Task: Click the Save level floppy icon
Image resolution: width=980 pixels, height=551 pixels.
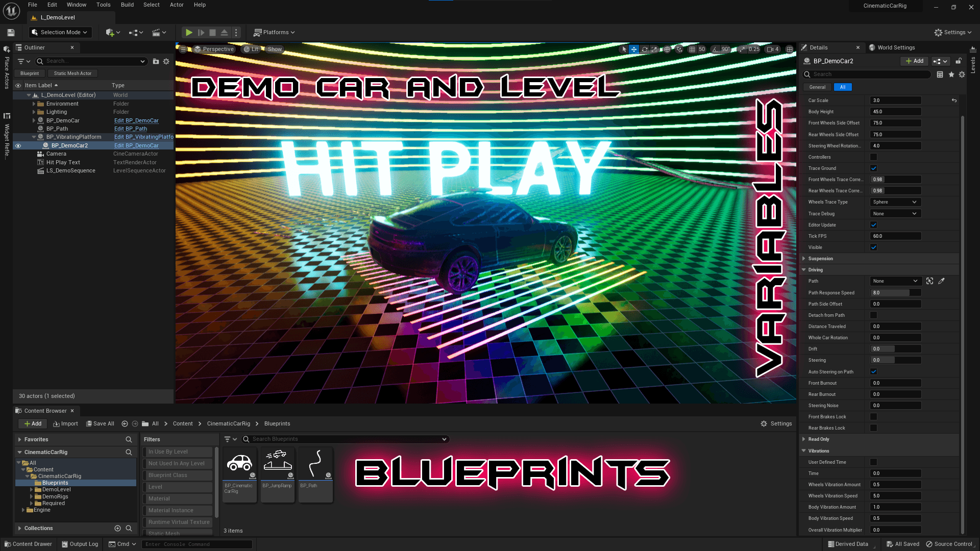Action: 11,32
